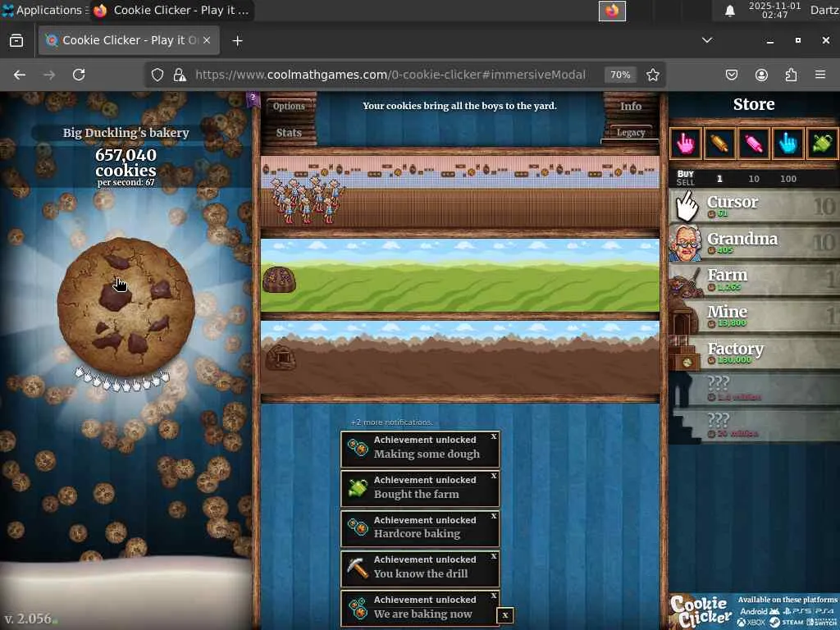The width and height of the screenshot is (840, 630).
Task: Open the Info panel
Action: (x=631, y=106)
